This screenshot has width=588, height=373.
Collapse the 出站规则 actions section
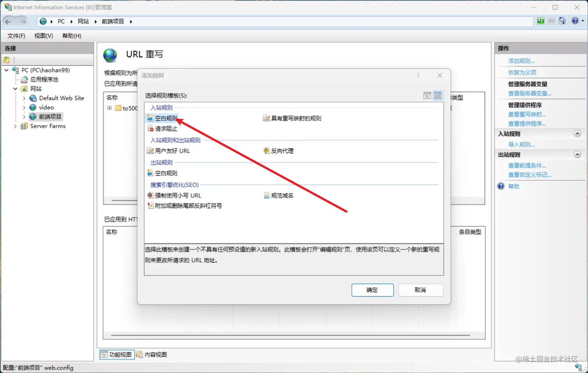pos(577,154)
